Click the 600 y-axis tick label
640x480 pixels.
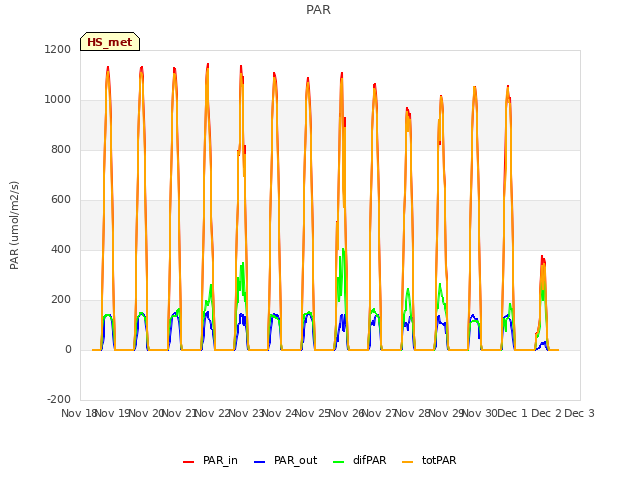coord(61,200)
